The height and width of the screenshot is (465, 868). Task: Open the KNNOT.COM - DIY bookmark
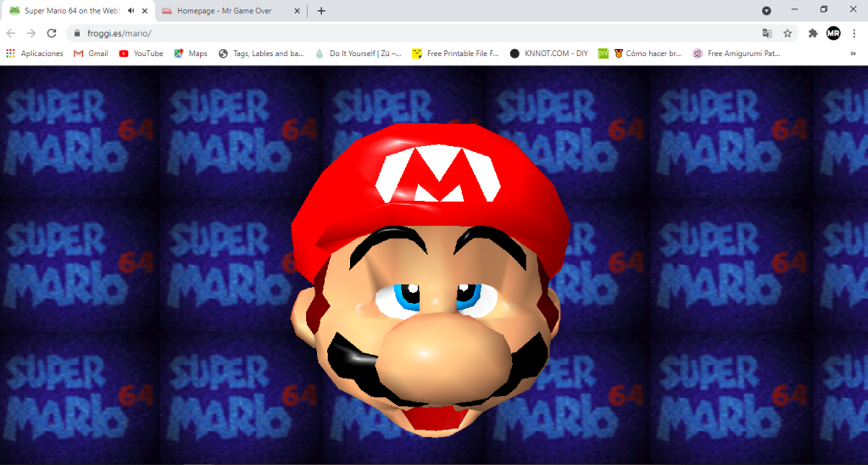[x=549, y=53]
